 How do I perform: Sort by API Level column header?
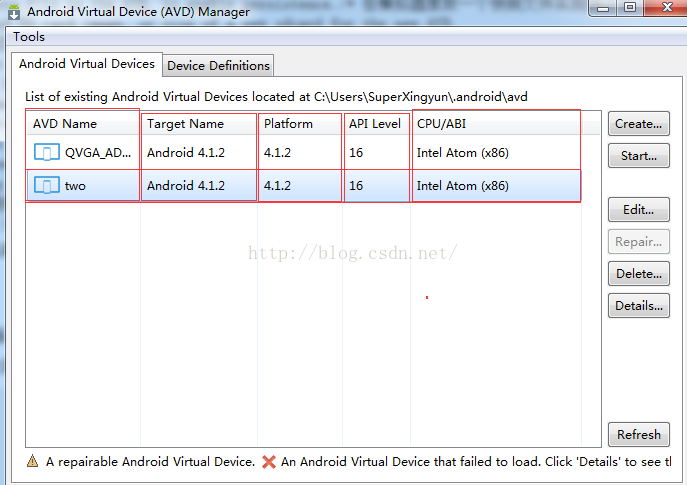(x=377, y=124)
